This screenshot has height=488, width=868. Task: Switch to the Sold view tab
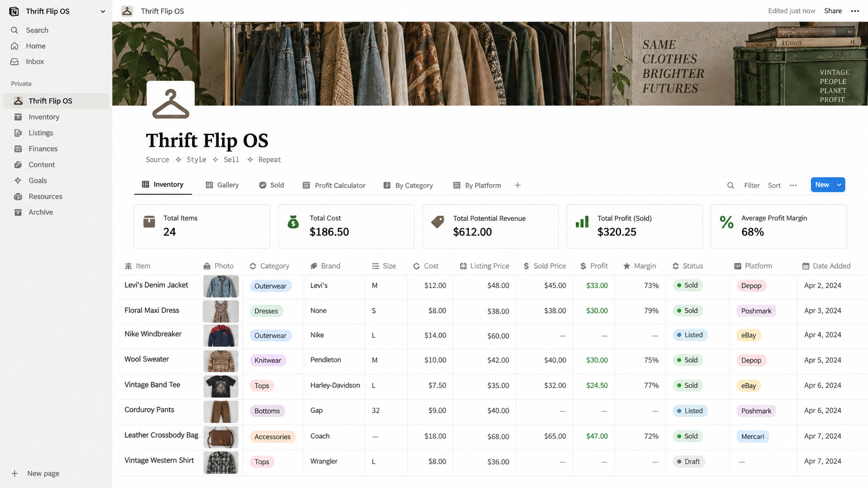click(271, 185)
